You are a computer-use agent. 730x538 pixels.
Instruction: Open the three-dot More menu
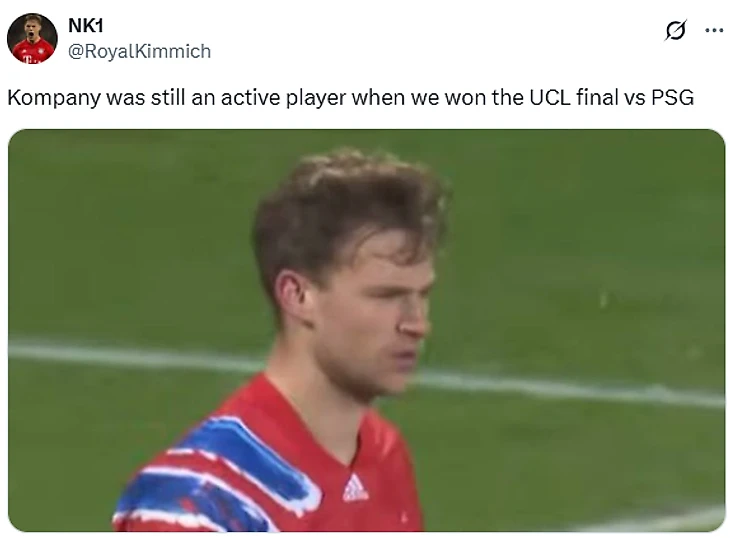(x=714, y=31)
